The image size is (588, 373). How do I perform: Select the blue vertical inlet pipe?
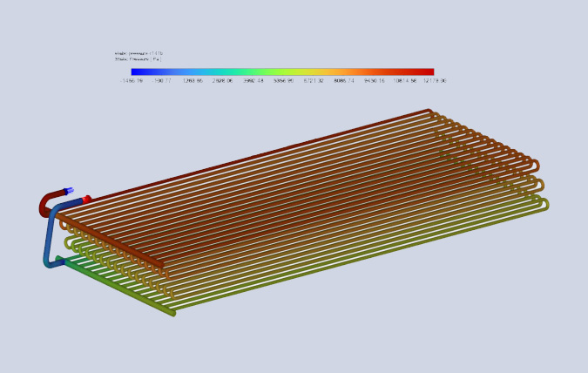(x=50, y=236)
